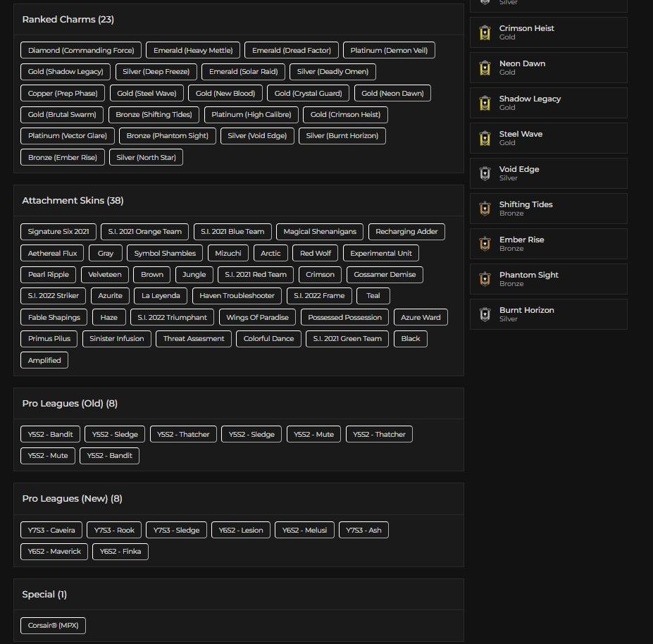
Task: Click the Platinum (Demon Veil) tag
Action: click(389, 50)
